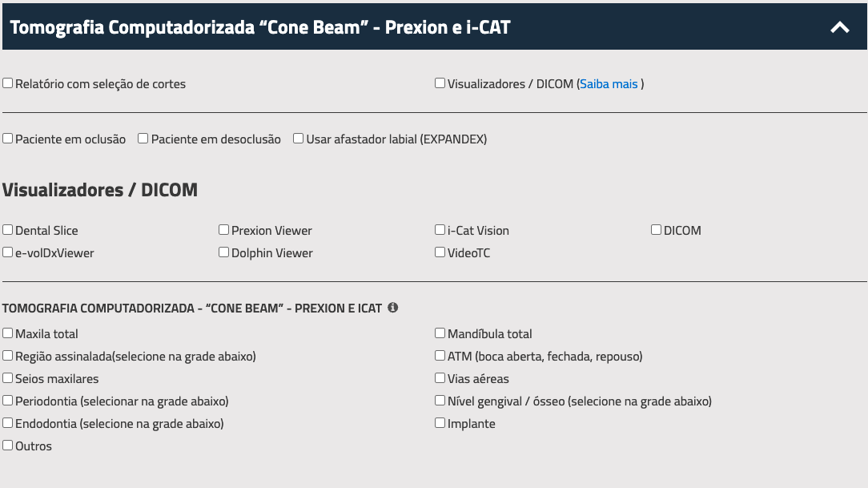Tick Paciente em oclusão
Image resolution: width=868 pixels, height=488 pixels.
point(8,139)
